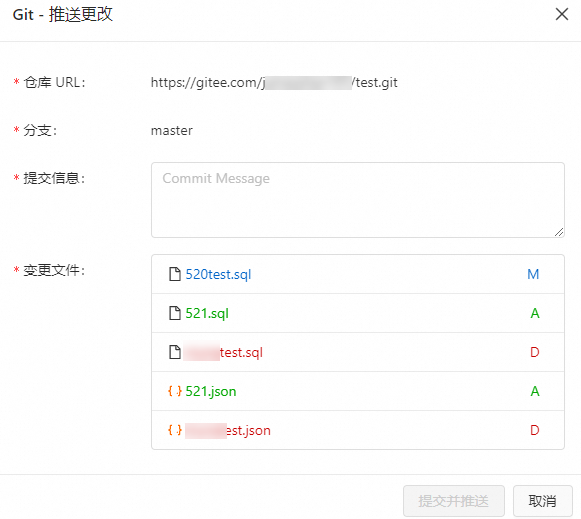This screenshot has height=519, width=581.
Task: Click the braces icon beside 521.json
Action: pyautogui.click(x=175, y=391)
